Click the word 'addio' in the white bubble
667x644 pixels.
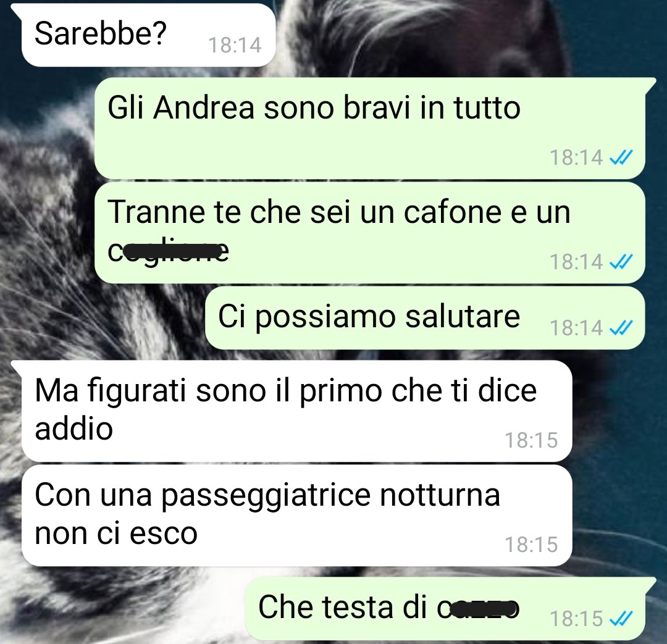(x=74, y=429)
